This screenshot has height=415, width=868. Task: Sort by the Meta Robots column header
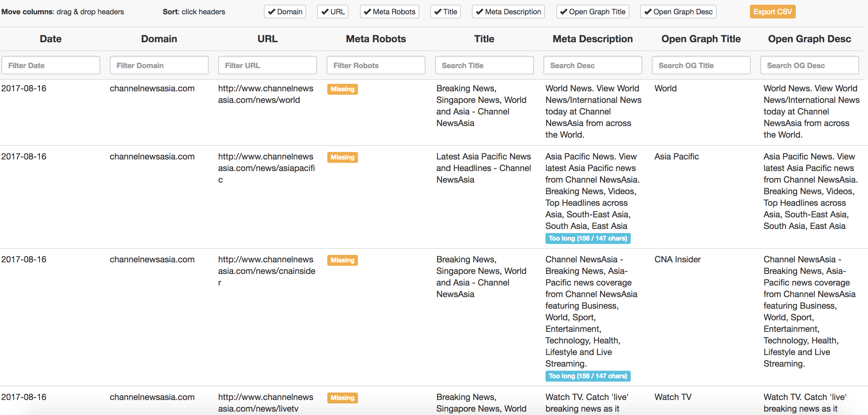(x=376, y=39)
